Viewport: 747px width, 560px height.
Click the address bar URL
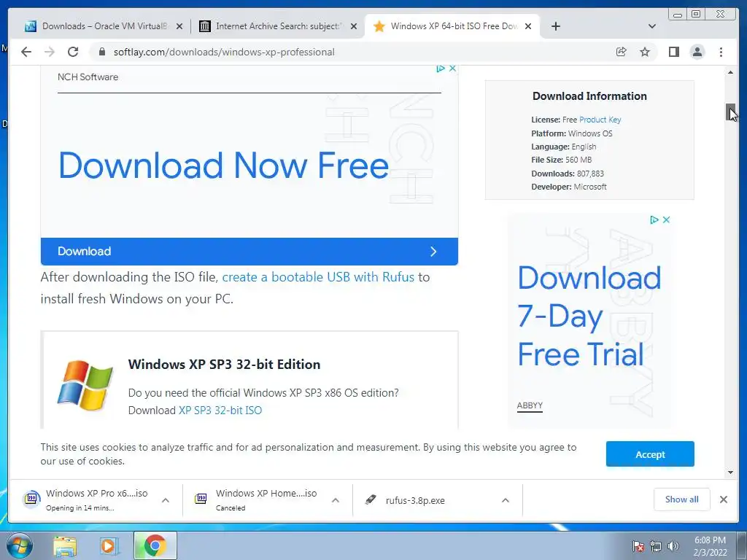pyautogui.click(x=224, y=52)
